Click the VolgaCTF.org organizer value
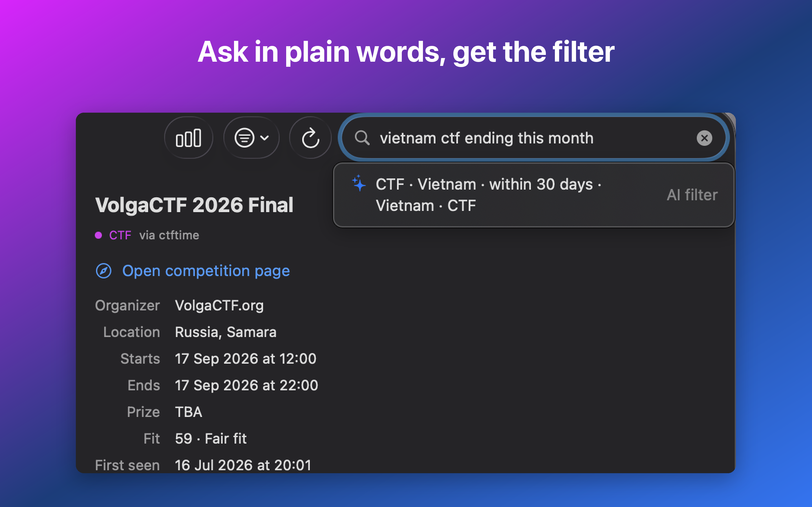 coord(219,306)
